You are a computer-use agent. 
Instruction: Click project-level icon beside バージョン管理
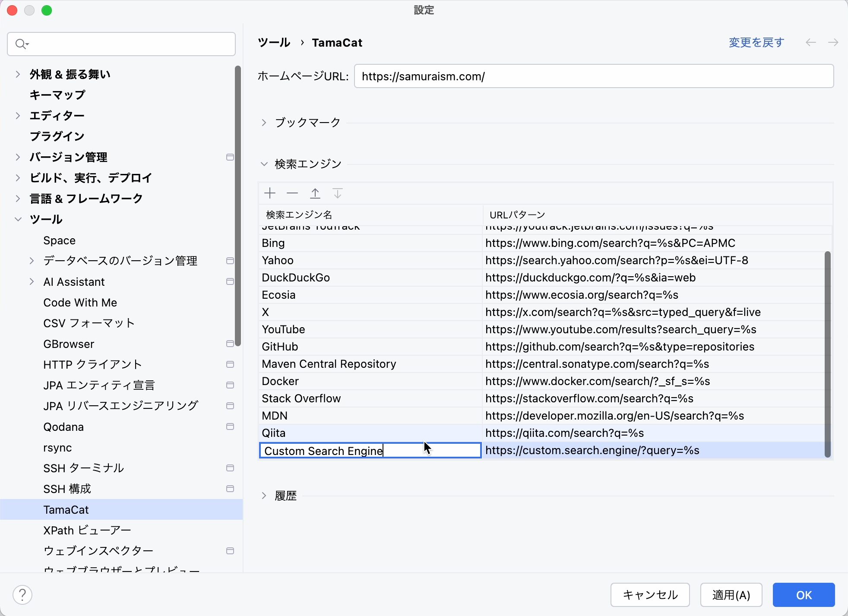(230, 157)
